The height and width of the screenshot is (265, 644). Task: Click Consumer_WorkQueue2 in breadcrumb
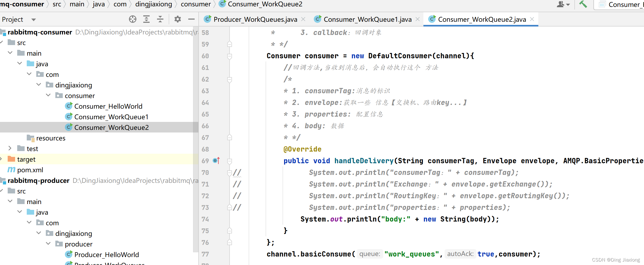point(265,4)
